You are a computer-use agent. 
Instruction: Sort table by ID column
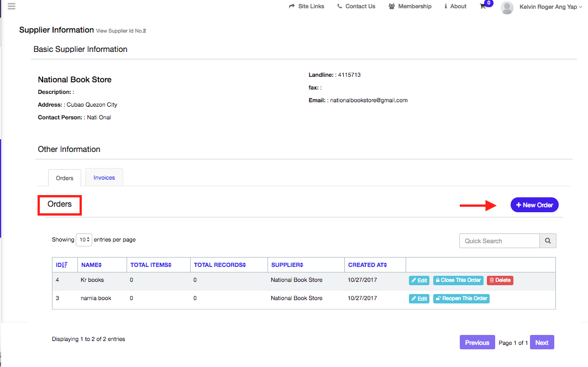click(x=61, y=265)
